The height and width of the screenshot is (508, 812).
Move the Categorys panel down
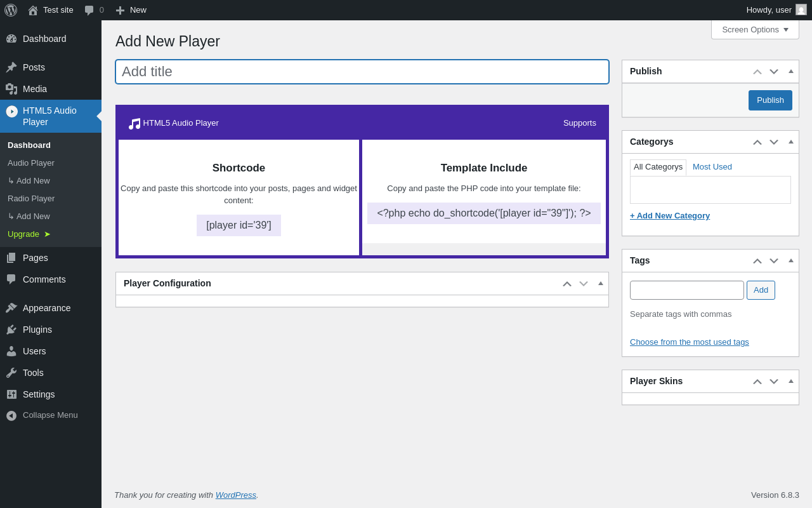click(x=774, y=142)
